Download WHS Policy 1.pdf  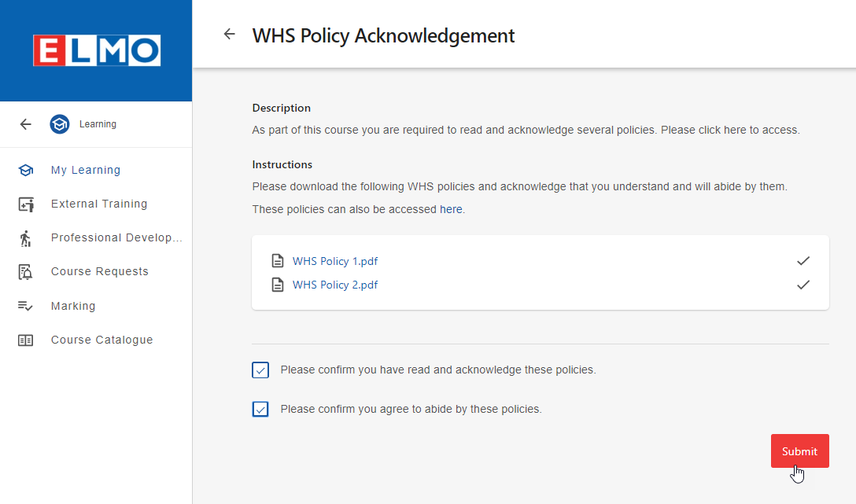click(x=334, y=261)
